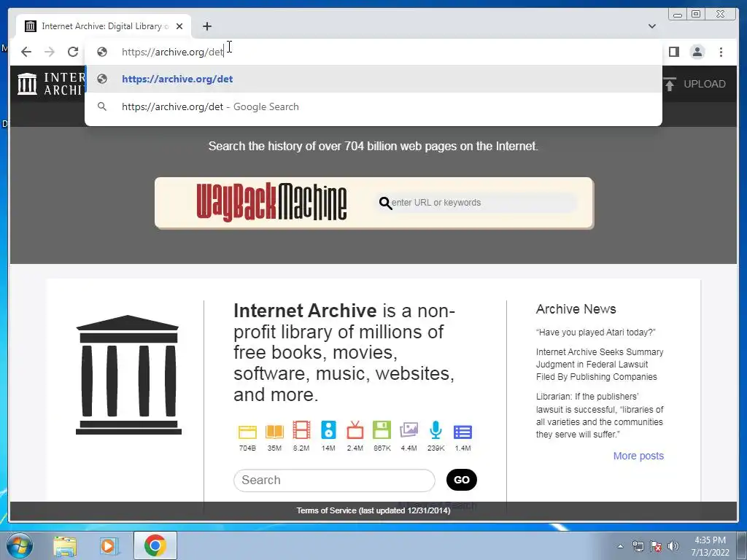Image resolution: width=747 pixels, height=560 pixels.
Task: Click the Terms of Service footer text
Action: click(373, 510)
